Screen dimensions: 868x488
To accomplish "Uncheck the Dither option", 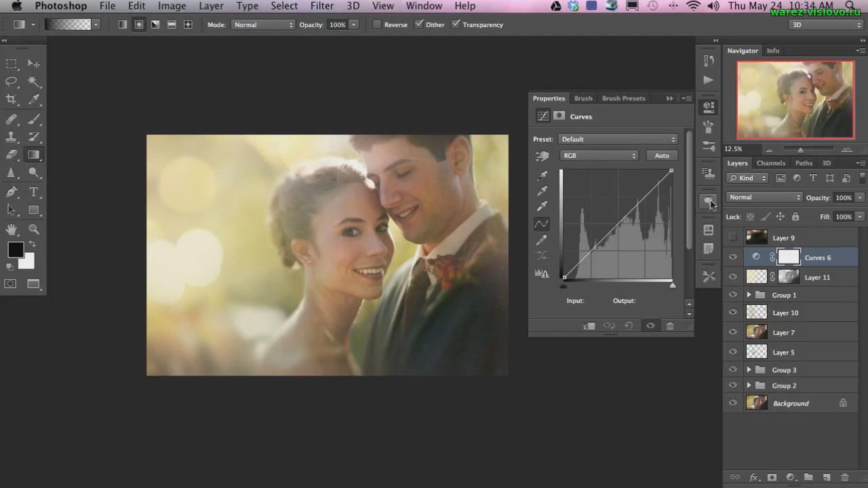I will (x=419, y=24).
